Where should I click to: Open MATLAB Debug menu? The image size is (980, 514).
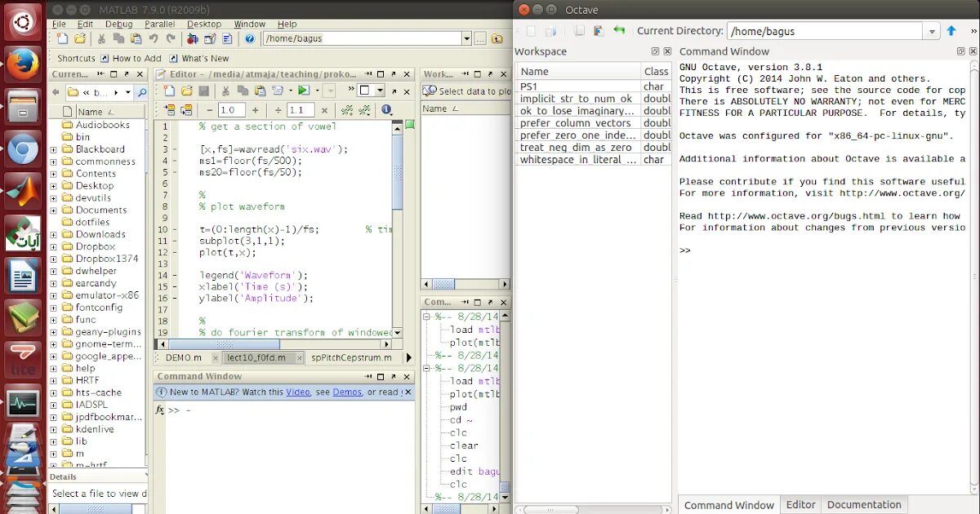(118, 24)
